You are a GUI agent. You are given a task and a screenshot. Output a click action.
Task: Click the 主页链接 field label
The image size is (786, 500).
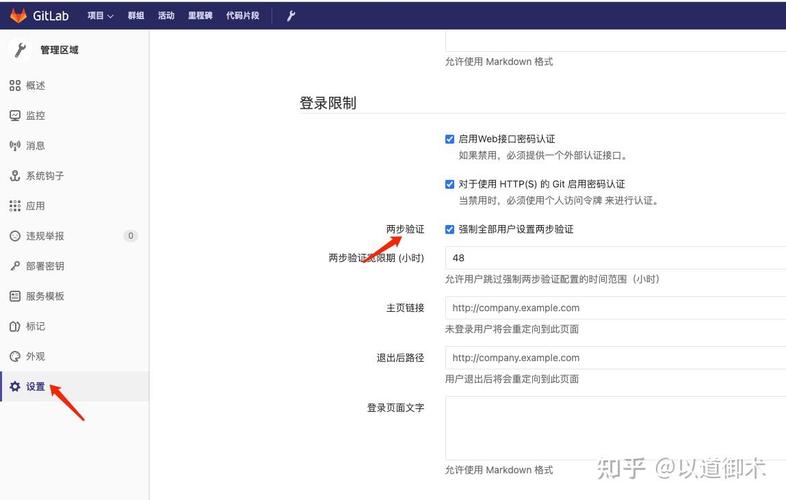tap(405, 308)
